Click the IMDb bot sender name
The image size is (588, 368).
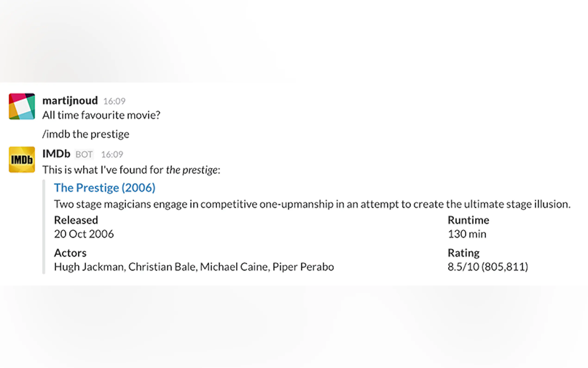(x=56, y=154)
